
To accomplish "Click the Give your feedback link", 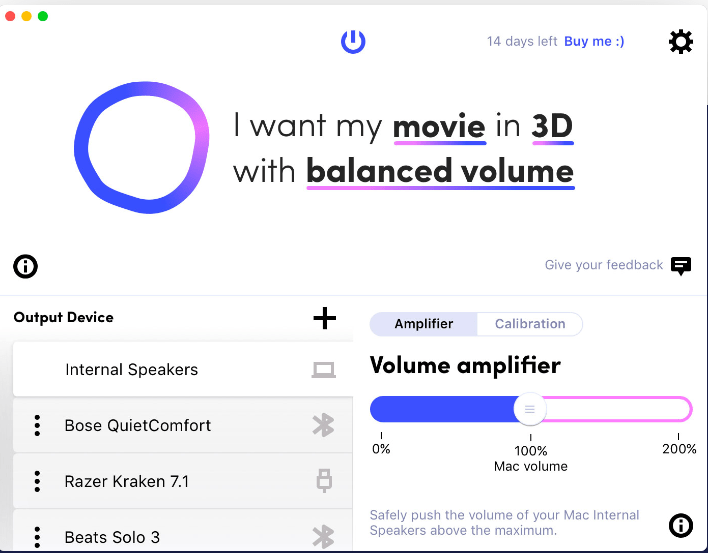I will pyautogui.click(x=603, y=265).
